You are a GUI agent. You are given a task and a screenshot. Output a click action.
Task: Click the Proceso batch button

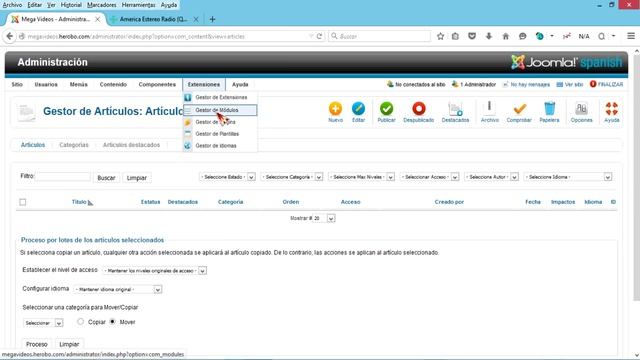37,344
